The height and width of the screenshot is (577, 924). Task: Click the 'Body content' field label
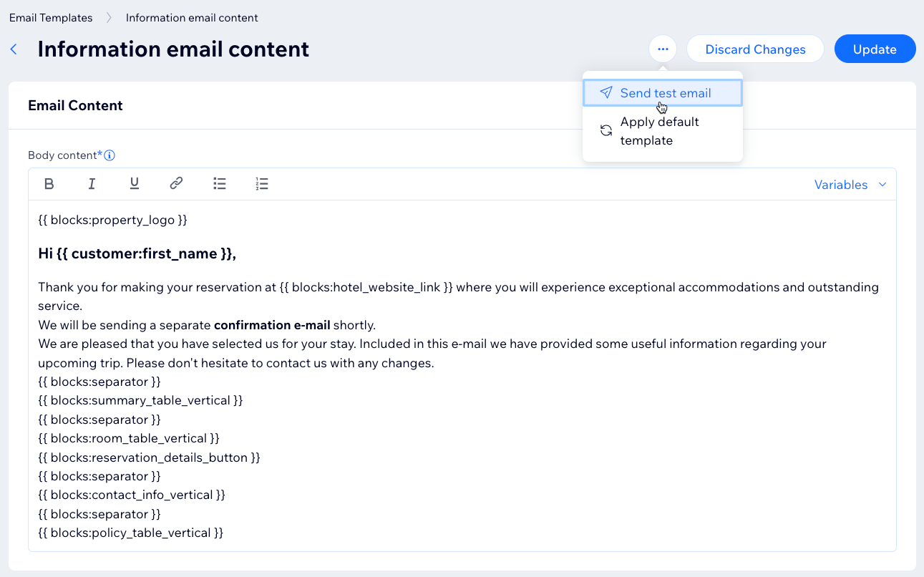(62, 155)
